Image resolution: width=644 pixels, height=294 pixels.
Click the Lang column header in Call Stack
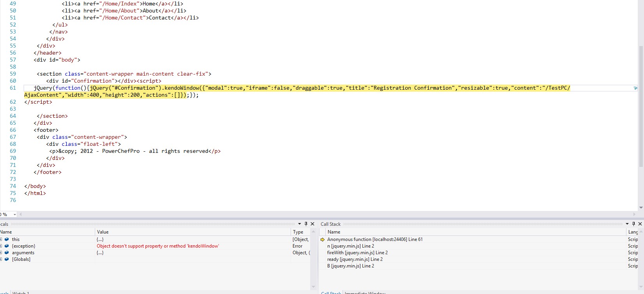tap(633, 232)
